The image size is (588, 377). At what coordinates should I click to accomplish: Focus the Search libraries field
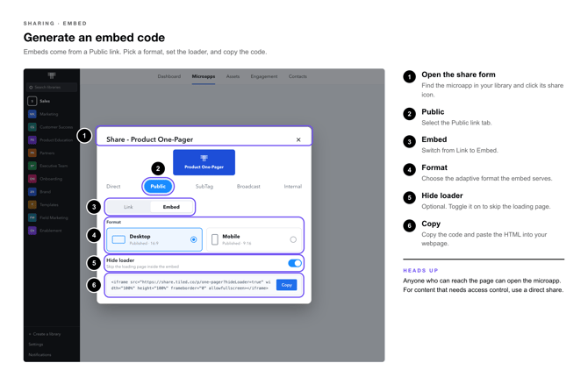52,88
